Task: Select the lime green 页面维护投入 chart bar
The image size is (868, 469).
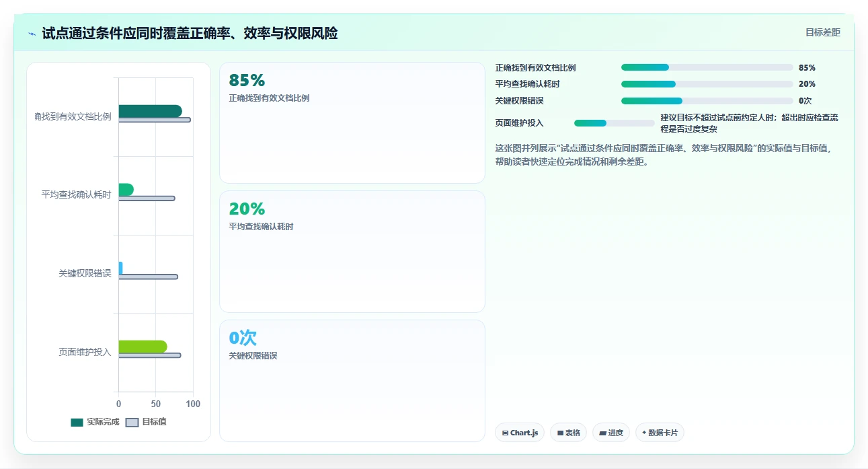Action: (x=143, y=347)
